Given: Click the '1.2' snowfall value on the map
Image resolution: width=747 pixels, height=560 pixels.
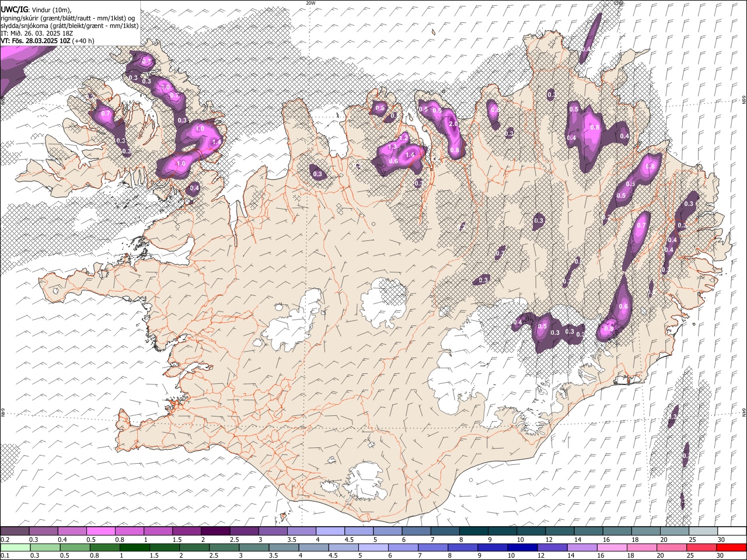Looking at the screenshot, I should click(x=403, y=137).
